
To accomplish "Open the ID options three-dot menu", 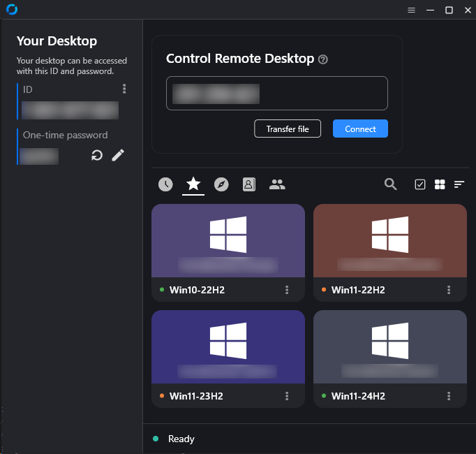I will (x=124, y=89).
